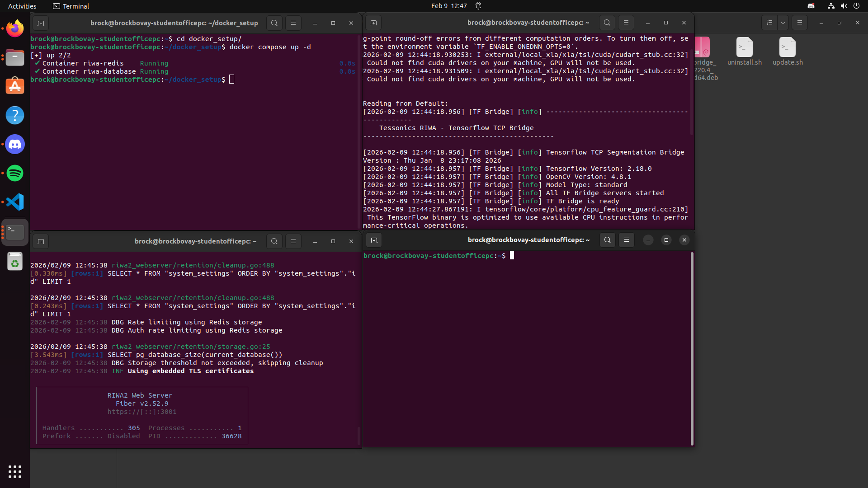Open Spotify from the dock
The width and height of the screenshot is (868, 488).
[15, 174]
